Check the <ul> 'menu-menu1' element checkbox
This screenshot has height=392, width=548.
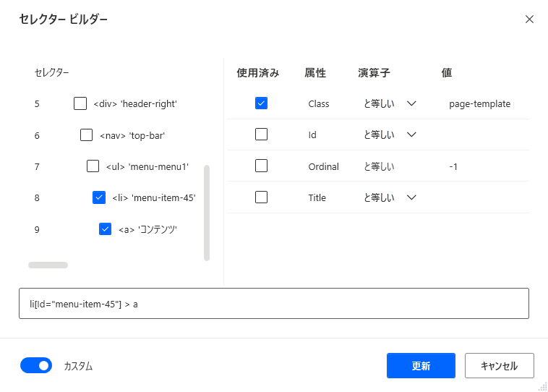93,166
